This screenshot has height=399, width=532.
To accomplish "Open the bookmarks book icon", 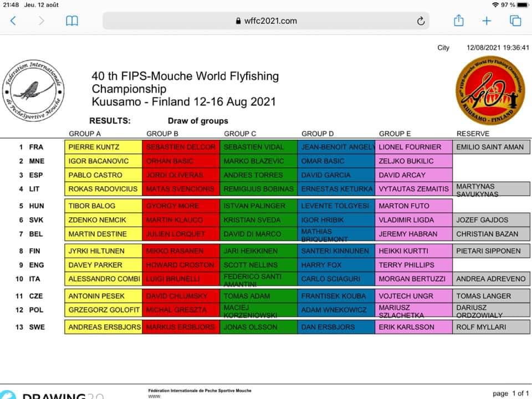I will [72, 21].
